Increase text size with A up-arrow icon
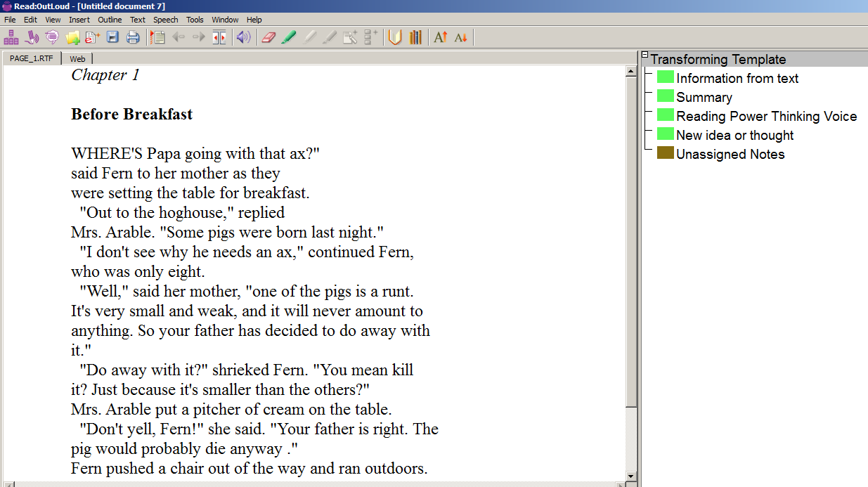Screen dimensions: 868x487 tap(441, 37)
